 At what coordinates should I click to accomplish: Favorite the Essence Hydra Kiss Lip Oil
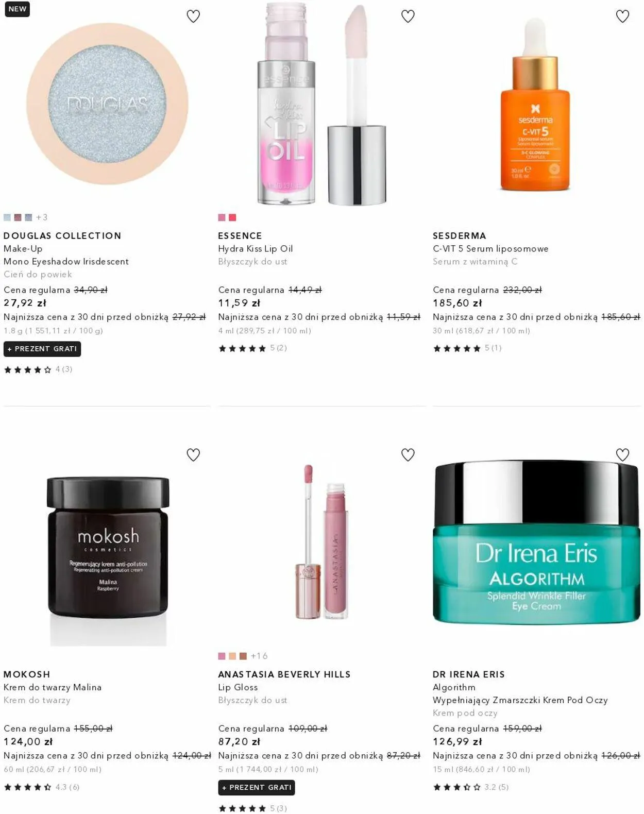(408, 16)
